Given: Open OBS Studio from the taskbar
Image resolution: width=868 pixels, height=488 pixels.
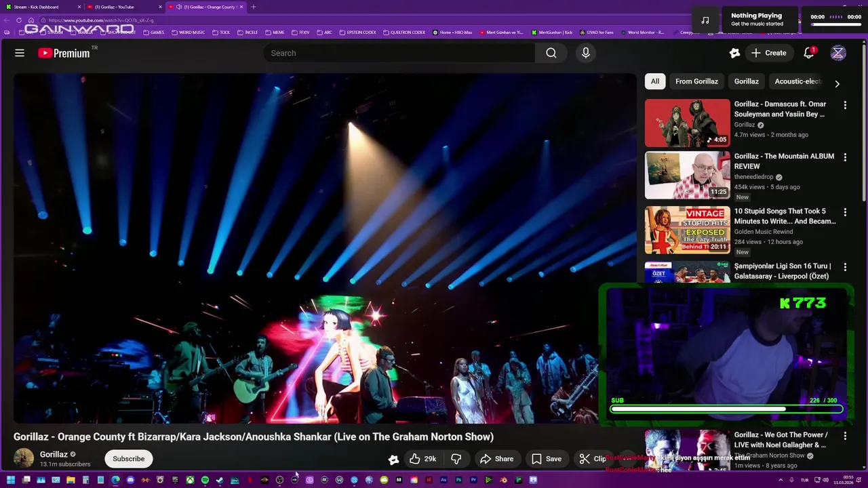Looking at the screenshot, I should [x=279, y=480].
